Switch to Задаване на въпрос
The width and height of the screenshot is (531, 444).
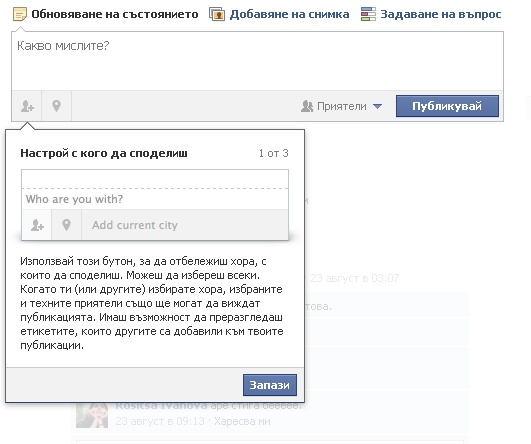click(431, 14)
